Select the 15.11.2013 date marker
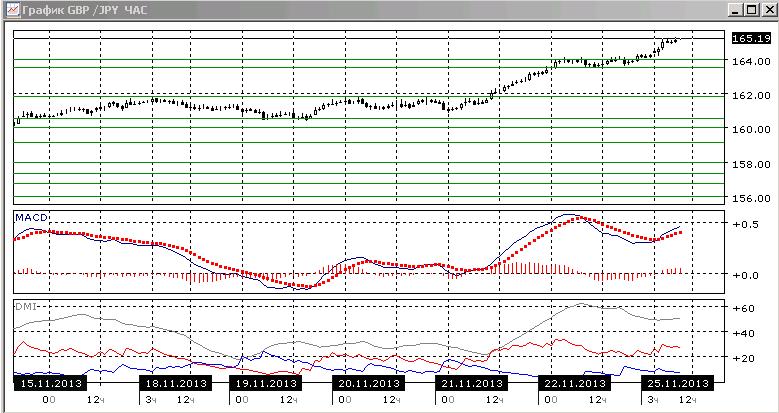The width and height of the screenshot is (779, 413). 50,384
